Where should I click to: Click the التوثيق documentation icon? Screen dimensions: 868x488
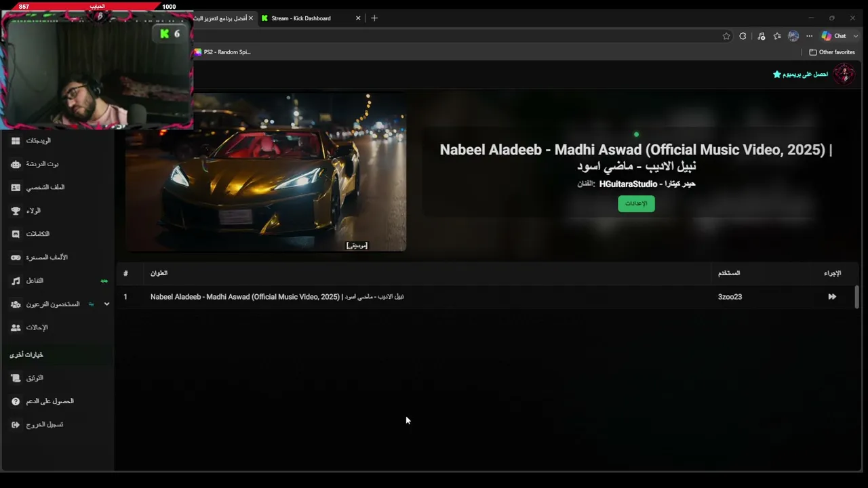pos(16,378)
